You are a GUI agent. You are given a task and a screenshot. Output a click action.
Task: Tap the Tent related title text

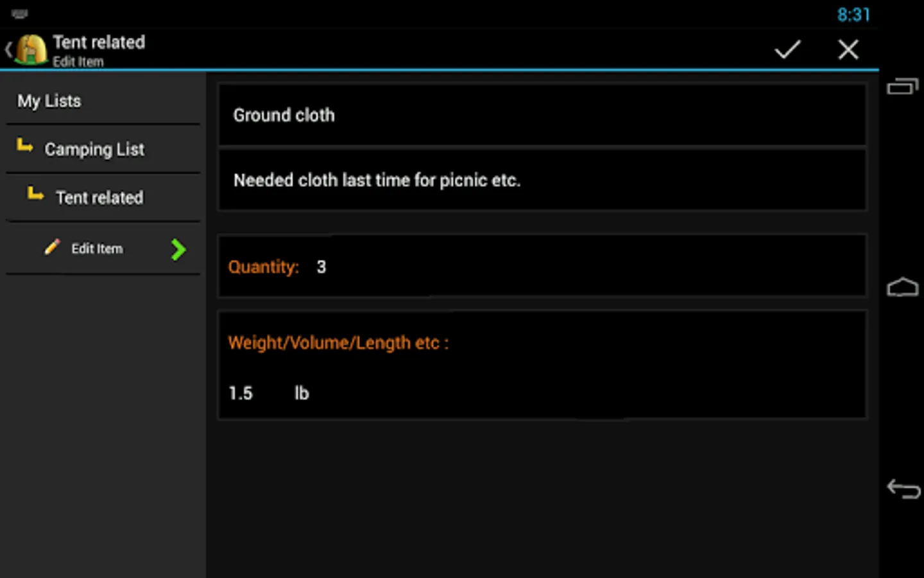pos(99,42)
